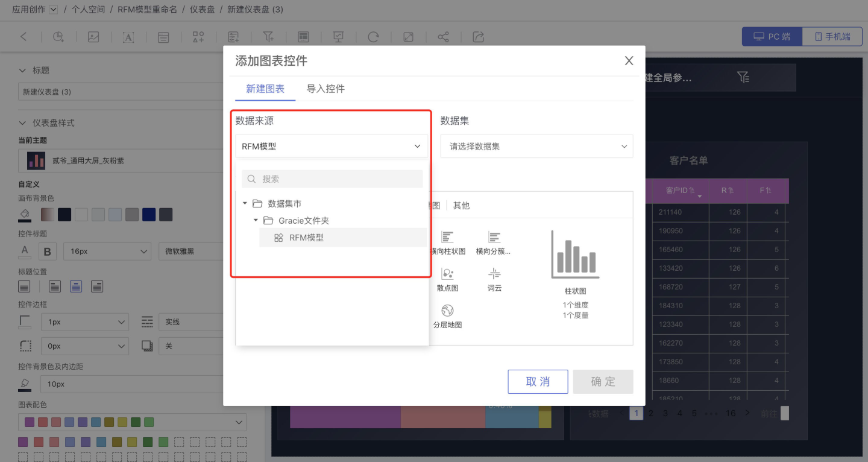868x462 pixels.
Task: Collapse the 数据集市 tree node
Action: click(245, 204)
